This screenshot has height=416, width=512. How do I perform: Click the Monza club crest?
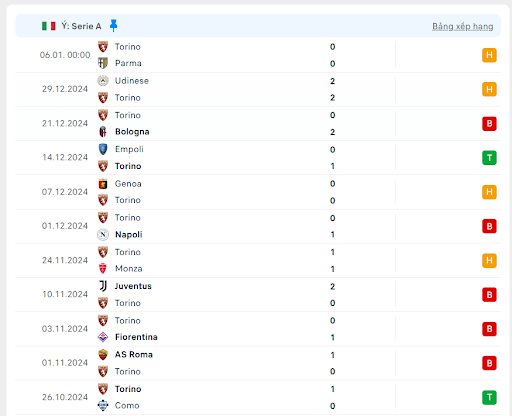103,268
